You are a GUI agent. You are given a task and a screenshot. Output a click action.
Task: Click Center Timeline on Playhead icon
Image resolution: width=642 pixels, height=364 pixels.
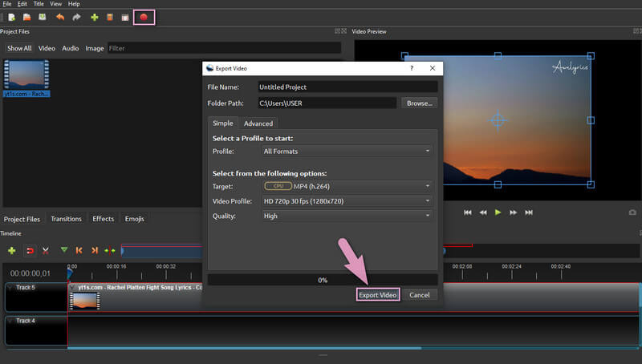pyautogui.click(x=110, y=250)
